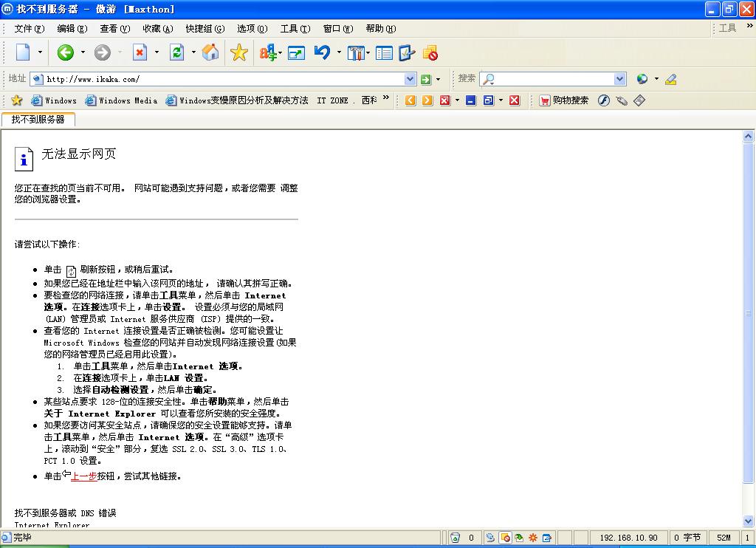Click the blue Undo arrow icon
The image size is (756, 548).
pyautogui.click(x=323, y=52)
